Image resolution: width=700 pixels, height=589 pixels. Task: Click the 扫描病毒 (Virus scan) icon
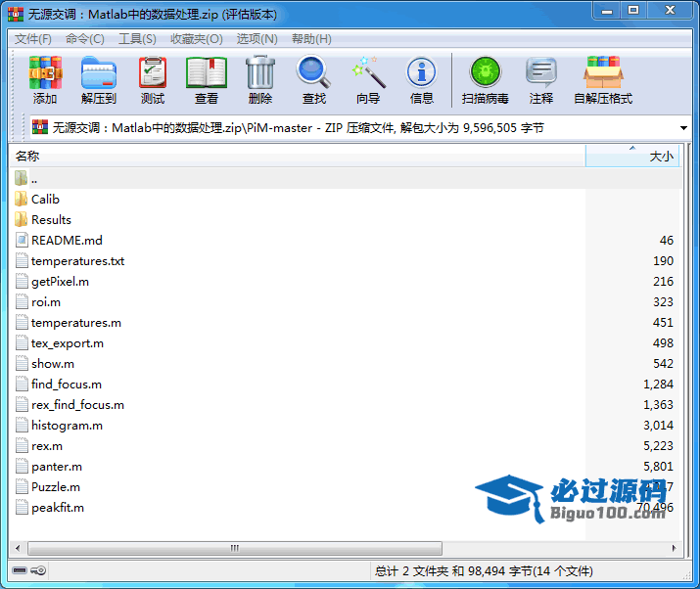pyautogui.click(x=486, y=72)
